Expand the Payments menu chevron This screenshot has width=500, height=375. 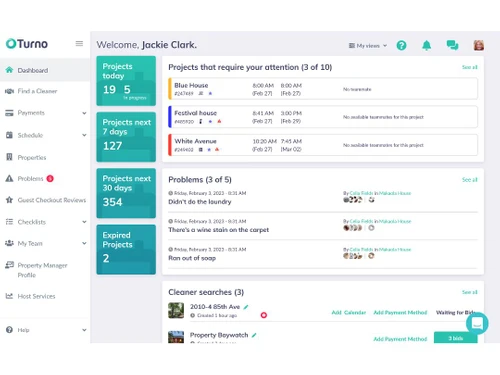pyautogui.click(x=84, y=113)
